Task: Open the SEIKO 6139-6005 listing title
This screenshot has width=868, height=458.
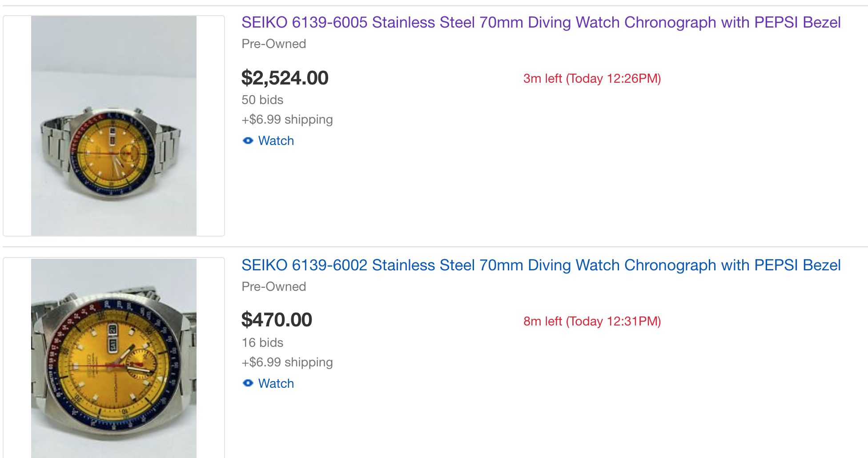Action: pos(541,22)
